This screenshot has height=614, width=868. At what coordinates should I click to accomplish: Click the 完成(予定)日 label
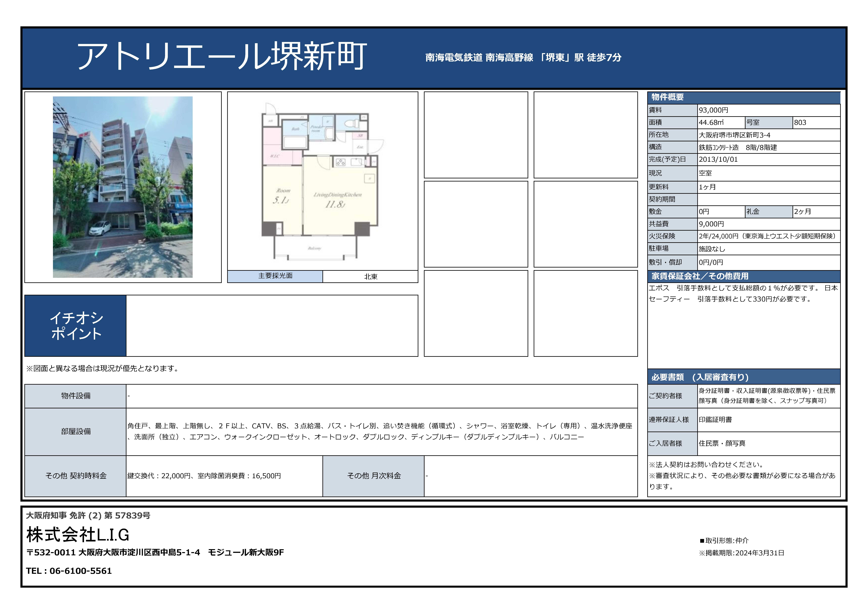(x=667, y=160)
